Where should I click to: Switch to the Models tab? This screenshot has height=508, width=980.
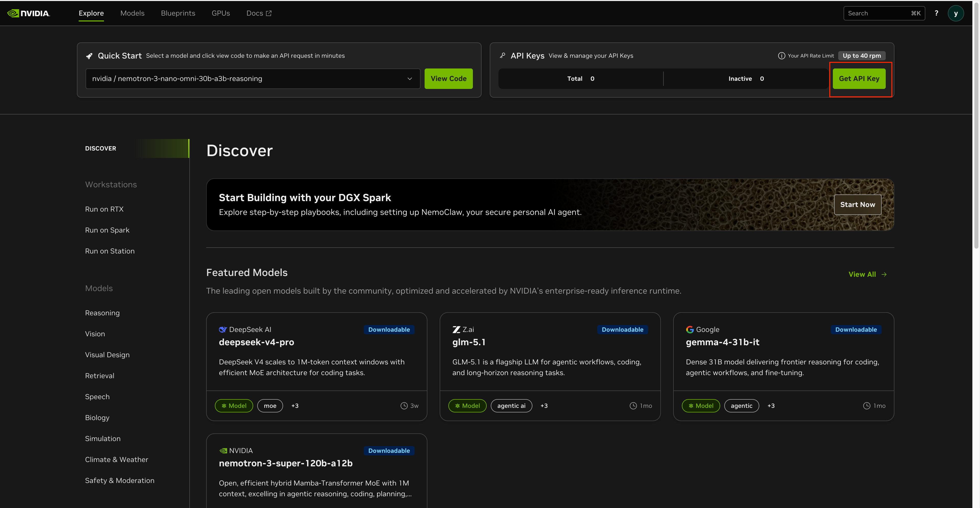(x=132, y=13)
